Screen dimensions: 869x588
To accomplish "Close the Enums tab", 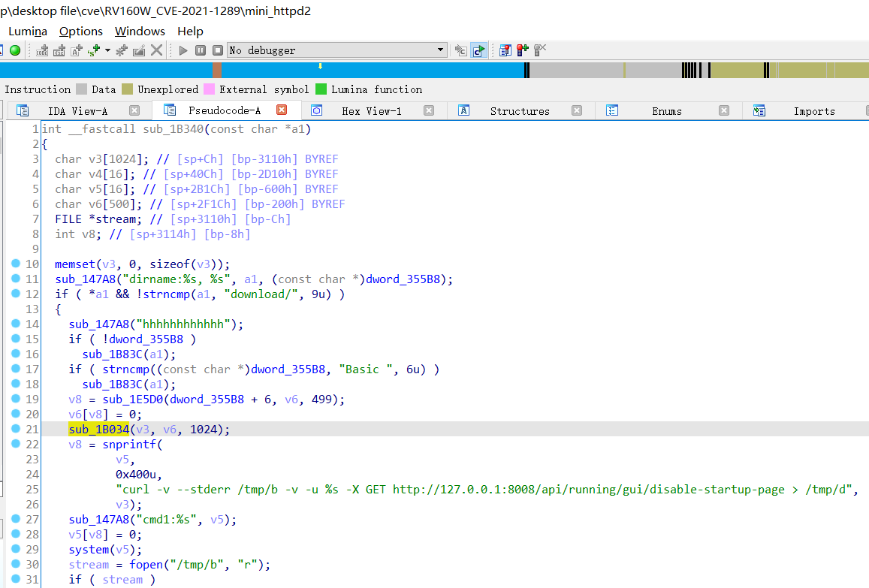I will click(724, 110).
